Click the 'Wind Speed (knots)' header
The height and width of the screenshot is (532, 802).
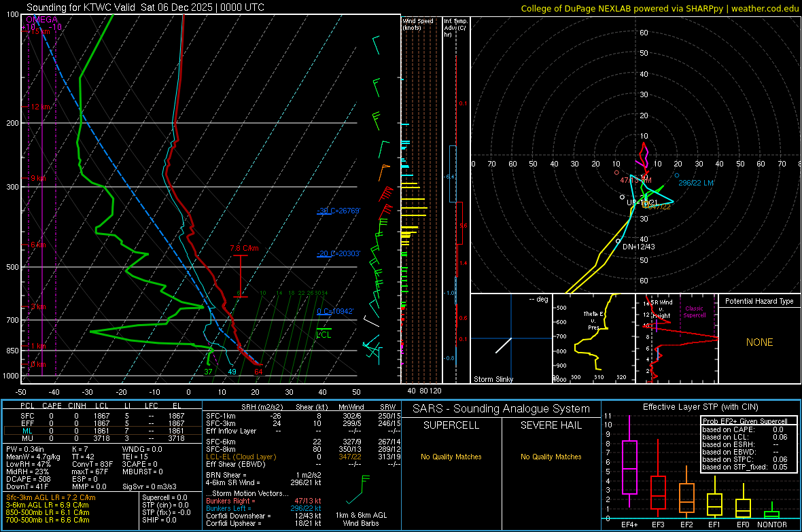tap(417, 24)
